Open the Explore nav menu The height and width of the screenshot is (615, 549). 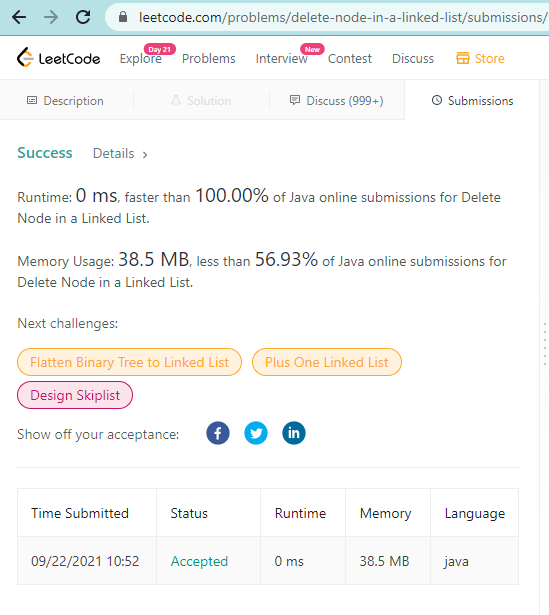tap(141, 58)
